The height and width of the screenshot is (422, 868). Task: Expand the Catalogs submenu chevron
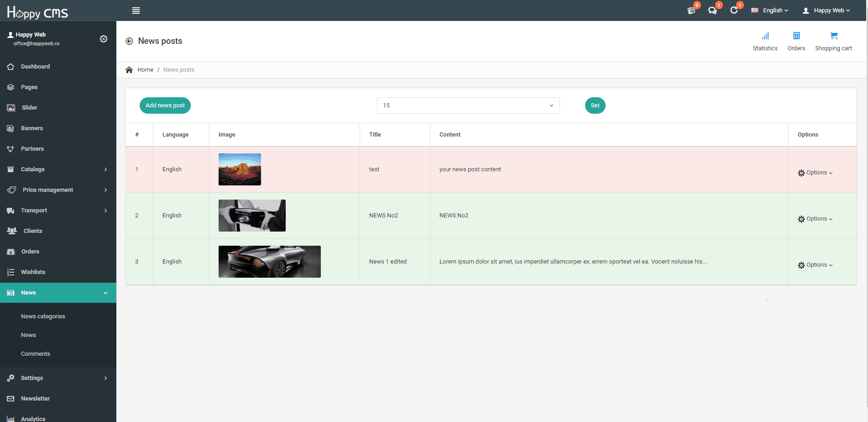pos(105,169)
